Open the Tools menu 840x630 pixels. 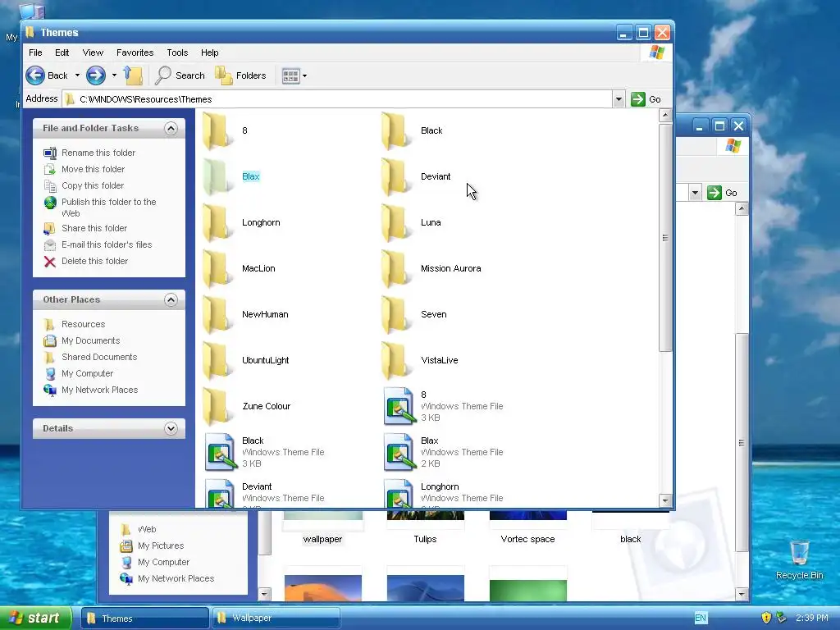pos(177,52)
